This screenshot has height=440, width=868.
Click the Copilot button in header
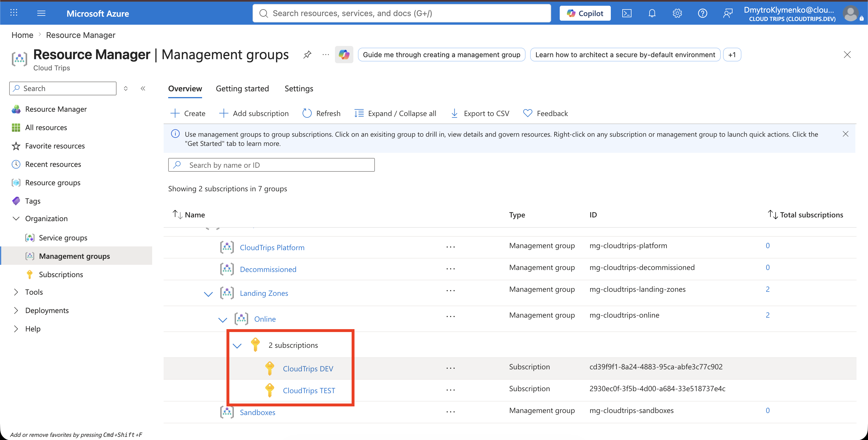pyautogui.click(x=585, y=13)
